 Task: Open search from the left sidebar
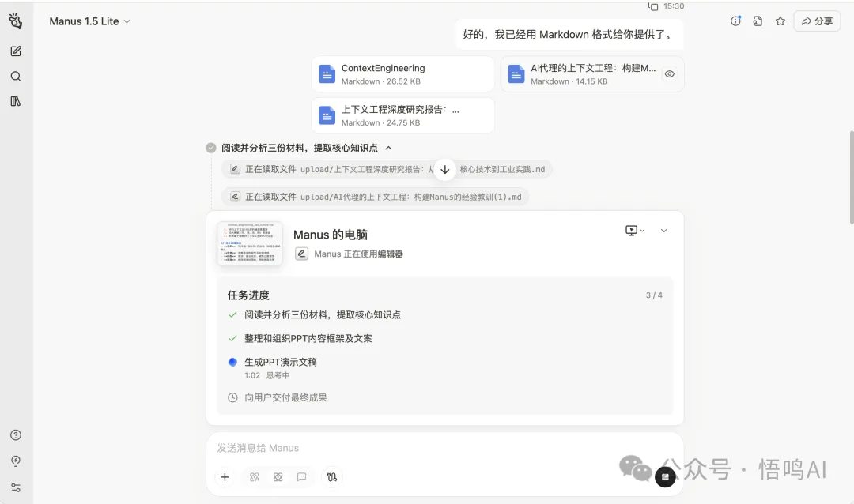click(16, 77)
